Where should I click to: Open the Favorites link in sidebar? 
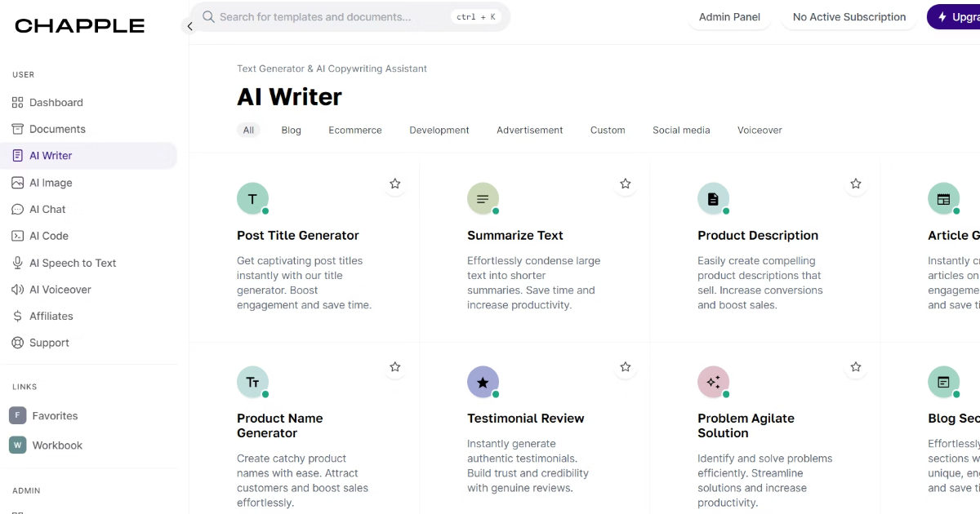tap(55, 415)
